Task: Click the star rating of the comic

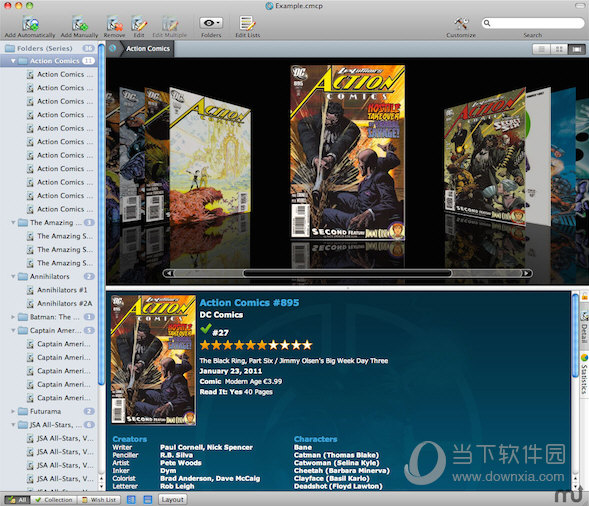Action: click(256, 344)
